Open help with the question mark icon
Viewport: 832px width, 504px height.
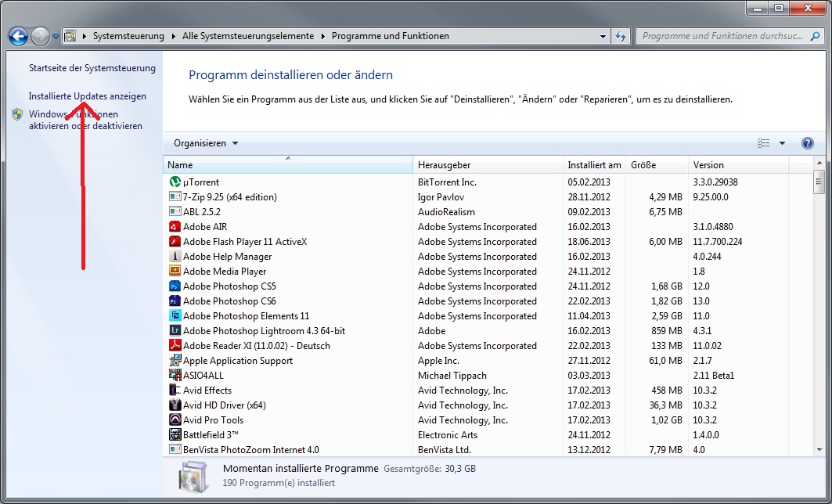(807, 143)
